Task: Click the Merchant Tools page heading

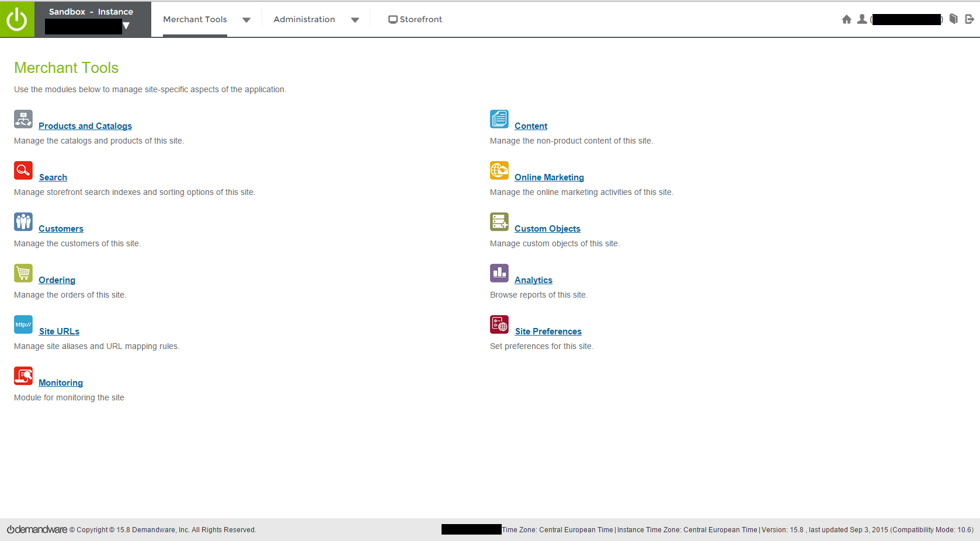Action: click(x=66, y=68)
